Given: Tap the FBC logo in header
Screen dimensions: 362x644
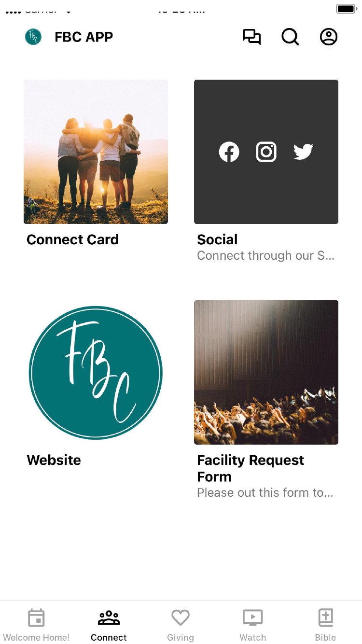Looking at the screenshot, I should tap(33, 37).
